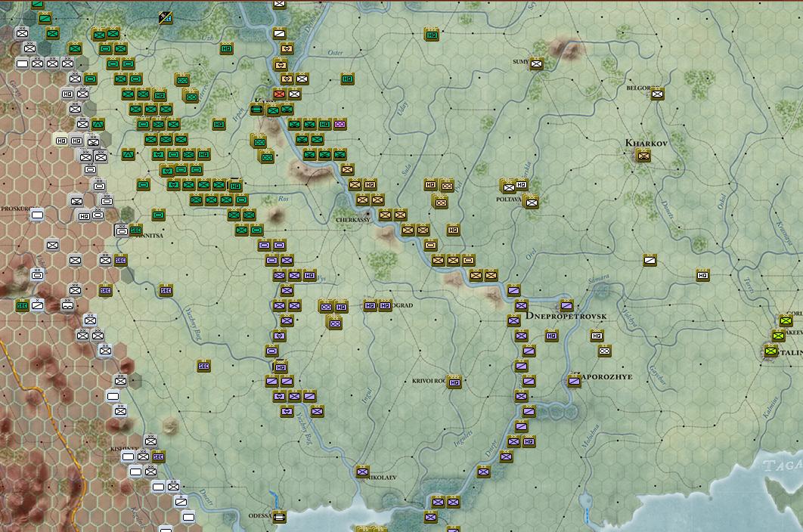Select the white counter with diagonal slash east of Orel

(650, 260)
